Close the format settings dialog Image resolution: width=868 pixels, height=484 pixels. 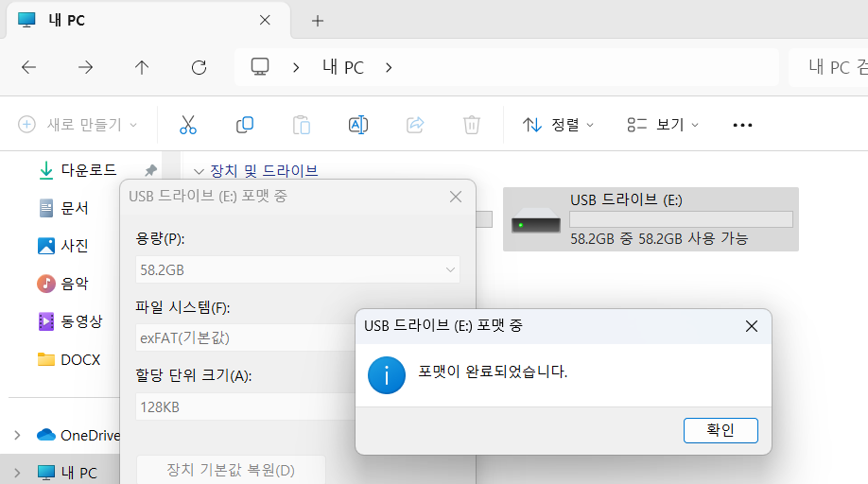(x=456, y=197)
